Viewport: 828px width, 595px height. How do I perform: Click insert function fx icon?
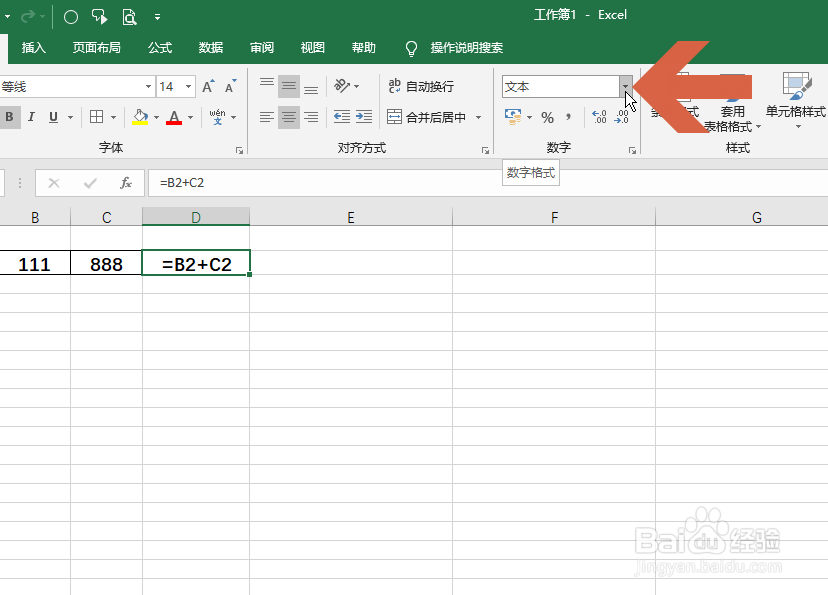tap(125, 183)
